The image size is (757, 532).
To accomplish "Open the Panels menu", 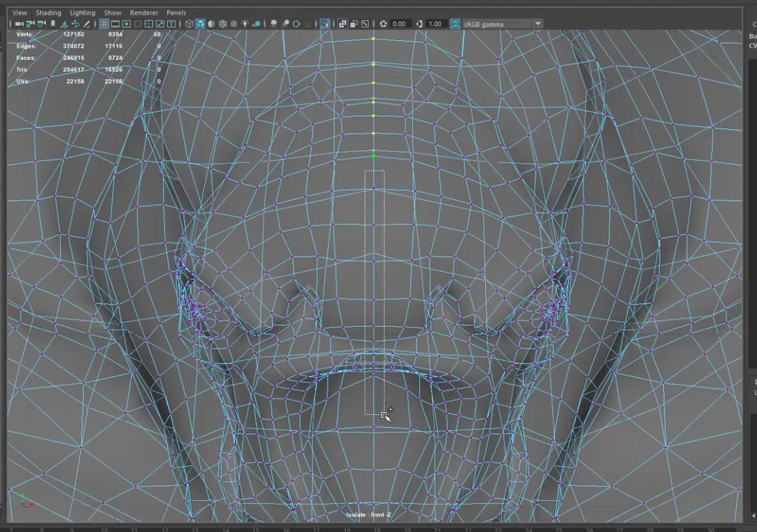I will click(176, 13).
